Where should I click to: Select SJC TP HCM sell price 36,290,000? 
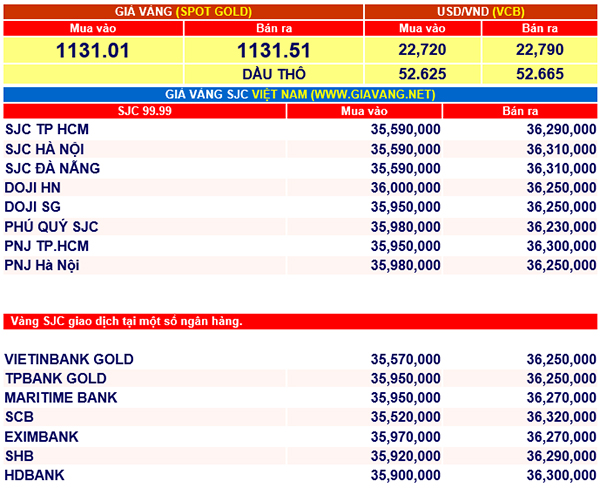pos(561,130)
